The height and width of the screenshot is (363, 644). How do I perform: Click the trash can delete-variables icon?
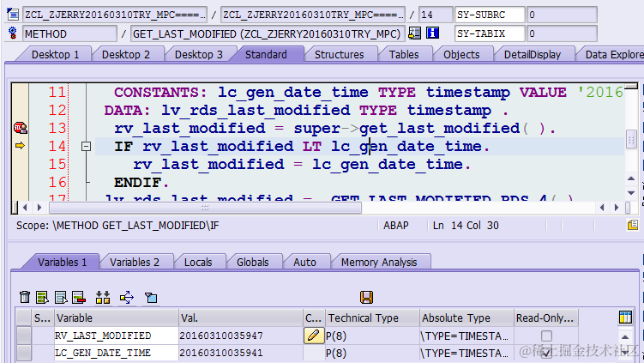25,297
